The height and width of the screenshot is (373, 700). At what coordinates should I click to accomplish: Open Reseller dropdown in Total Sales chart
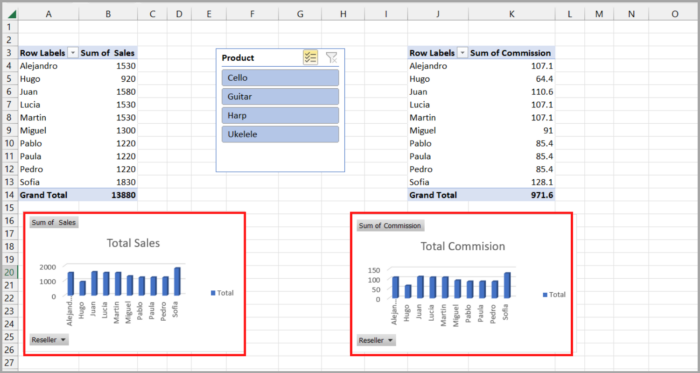pos(49,340)
